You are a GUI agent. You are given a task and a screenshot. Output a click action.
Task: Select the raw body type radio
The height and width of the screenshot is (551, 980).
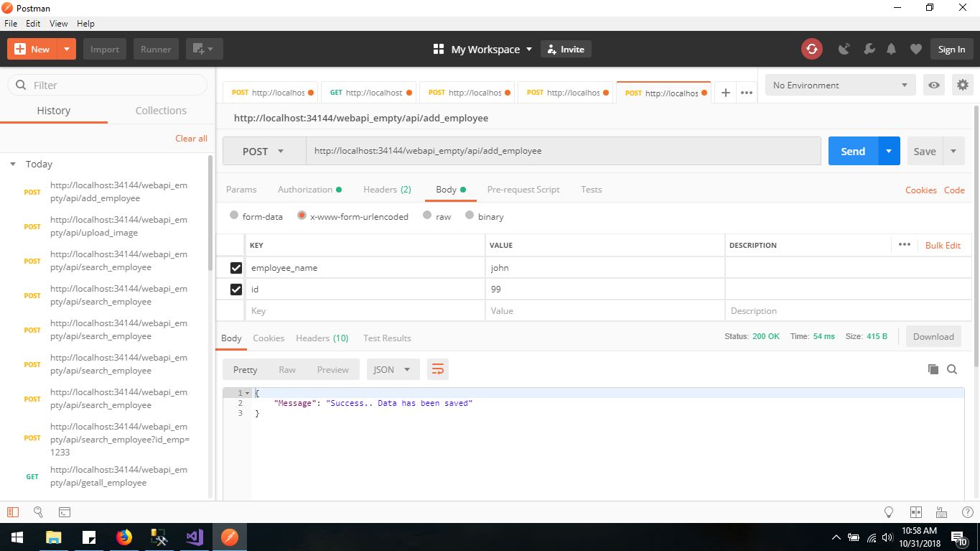(x=428, y=216)
